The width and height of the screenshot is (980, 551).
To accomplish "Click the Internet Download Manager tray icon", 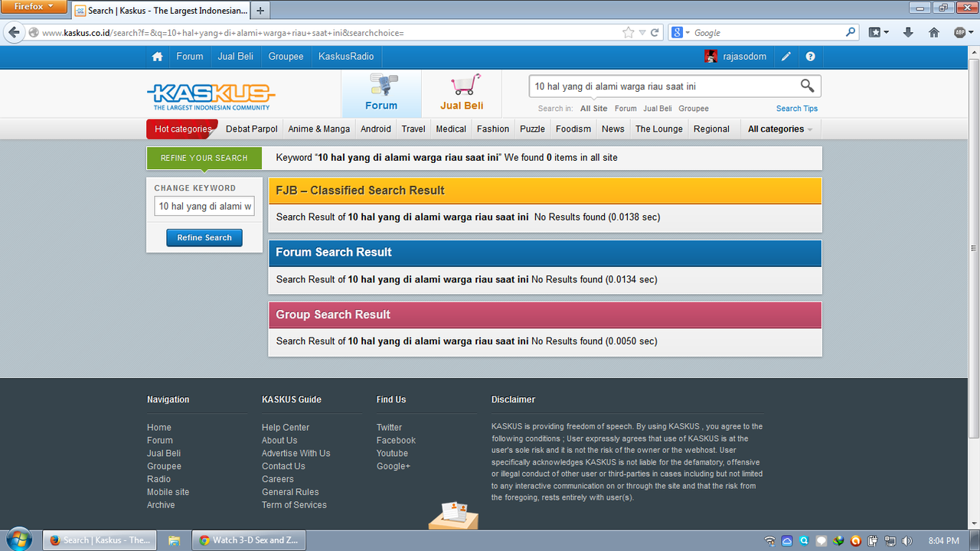I will 839,541.
